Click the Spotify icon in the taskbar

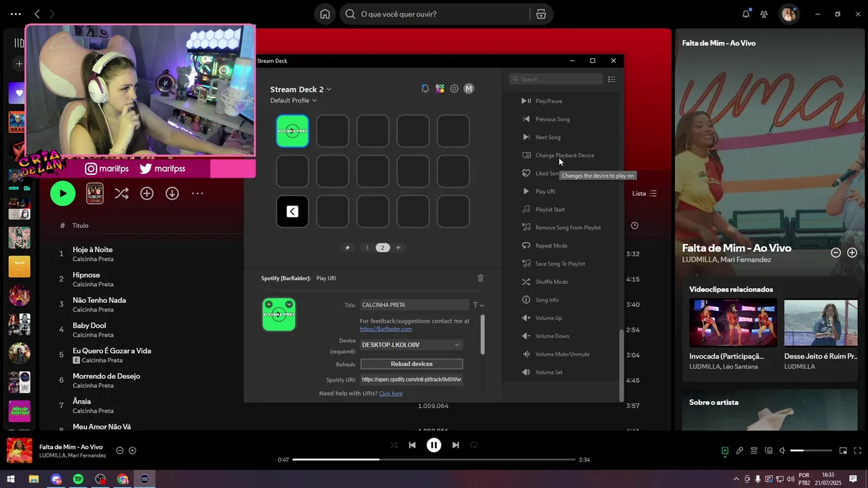[x=78, y=479]
